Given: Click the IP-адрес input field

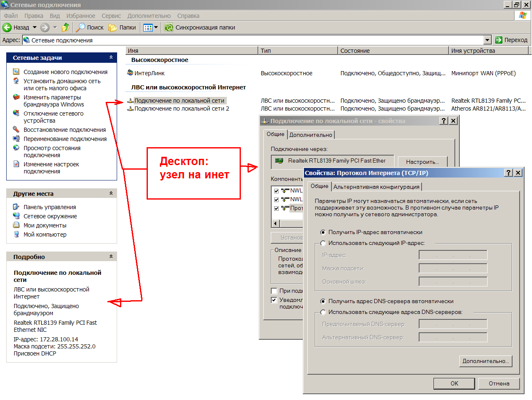Looking at the screenshot, I should [453, 255].
